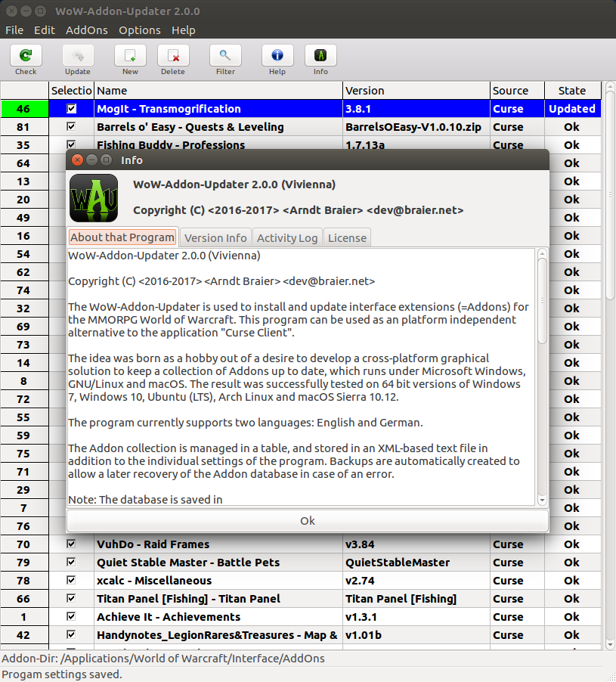This screenshot has height=682, width=616.
Task: Toggle checkbox for Fishing Buddy row
Action: coord(71,144)
